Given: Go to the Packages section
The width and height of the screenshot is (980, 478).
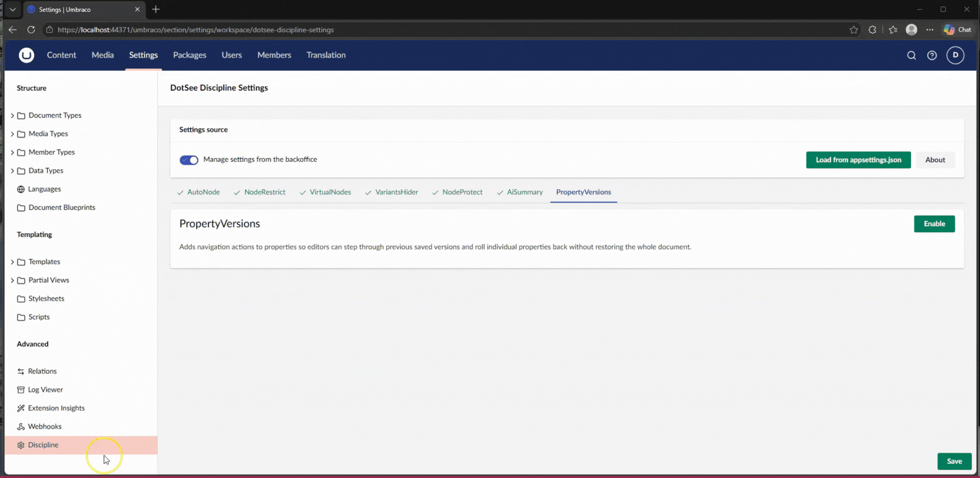Looking at the screenshot, I should tap(190, 55).
